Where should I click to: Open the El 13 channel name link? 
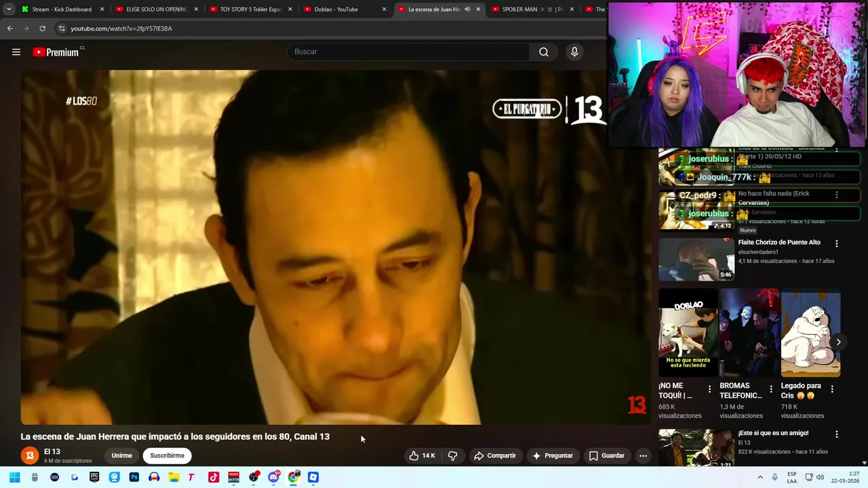(52, 451)
